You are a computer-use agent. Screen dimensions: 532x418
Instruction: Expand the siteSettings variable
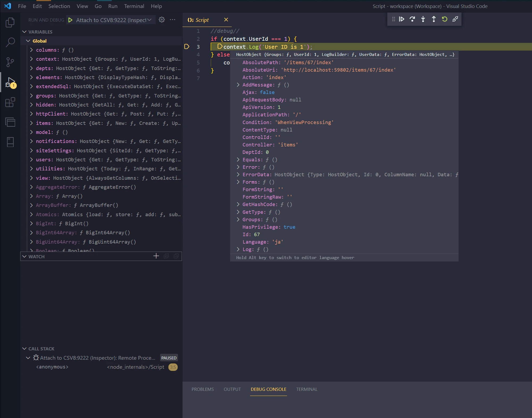click(31, 150)
